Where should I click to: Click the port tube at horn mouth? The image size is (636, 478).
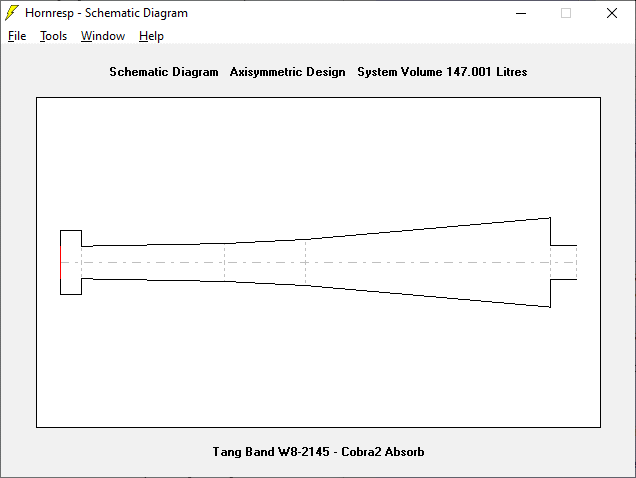[564, 263]
